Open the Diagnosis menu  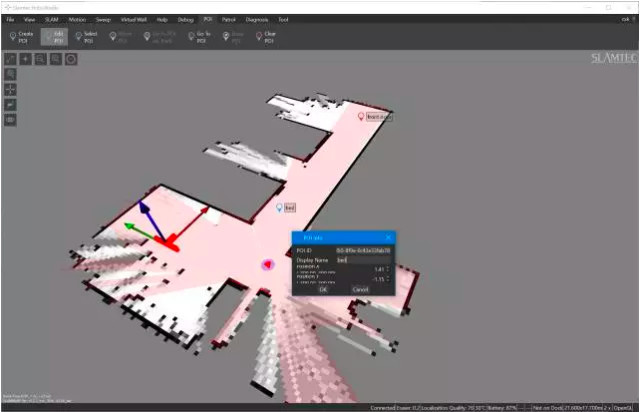pyautogui.click(x=259, y=19)
